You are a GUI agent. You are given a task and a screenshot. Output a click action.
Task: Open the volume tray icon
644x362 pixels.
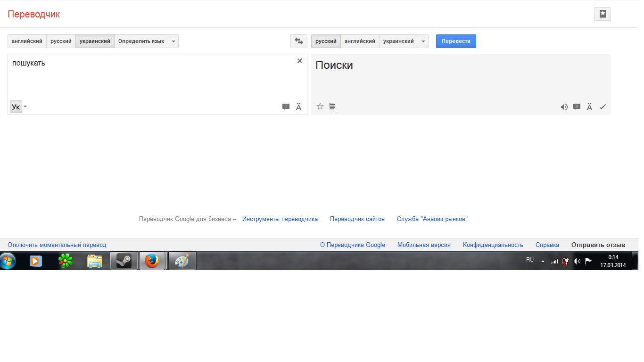pyautogui.click(x=577, y=261)
